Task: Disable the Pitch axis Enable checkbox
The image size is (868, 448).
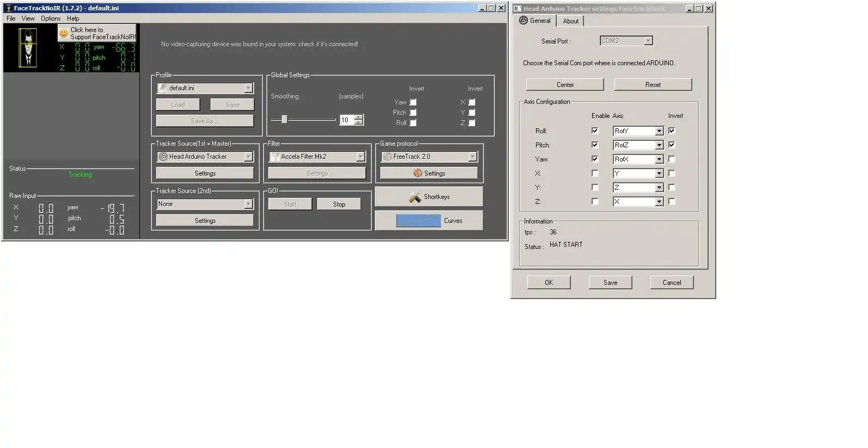Action: (x=595, y=145)
